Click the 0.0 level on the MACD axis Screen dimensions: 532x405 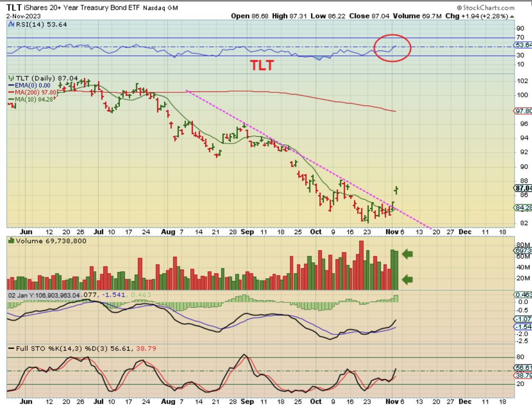click(x=522, y=302)
